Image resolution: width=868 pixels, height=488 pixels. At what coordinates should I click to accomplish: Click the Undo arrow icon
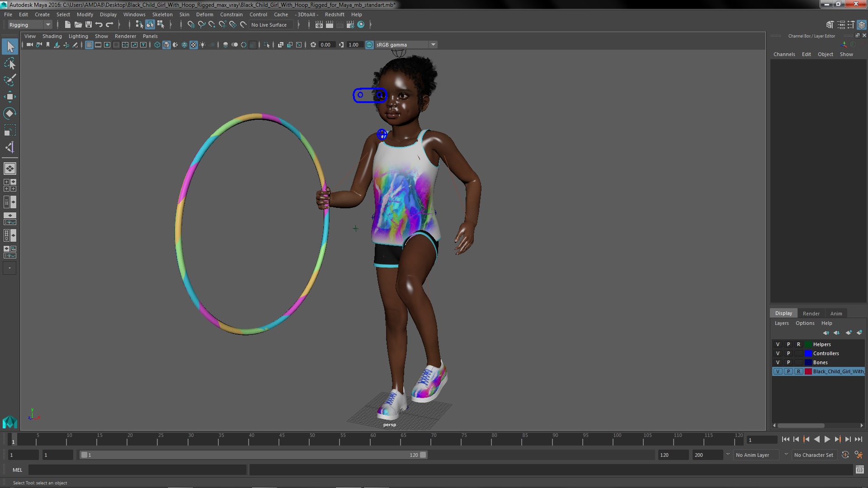[x=99, y=25]
